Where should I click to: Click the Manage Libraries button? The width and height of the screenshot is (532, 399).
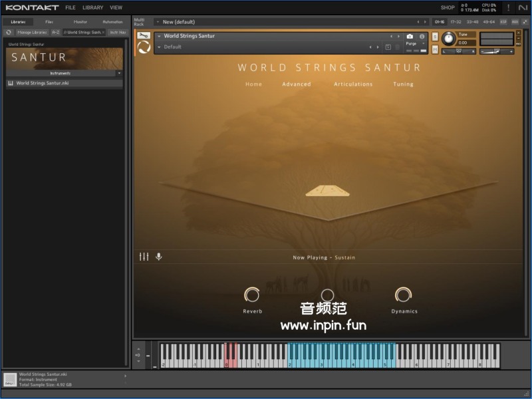pos(31,32)
